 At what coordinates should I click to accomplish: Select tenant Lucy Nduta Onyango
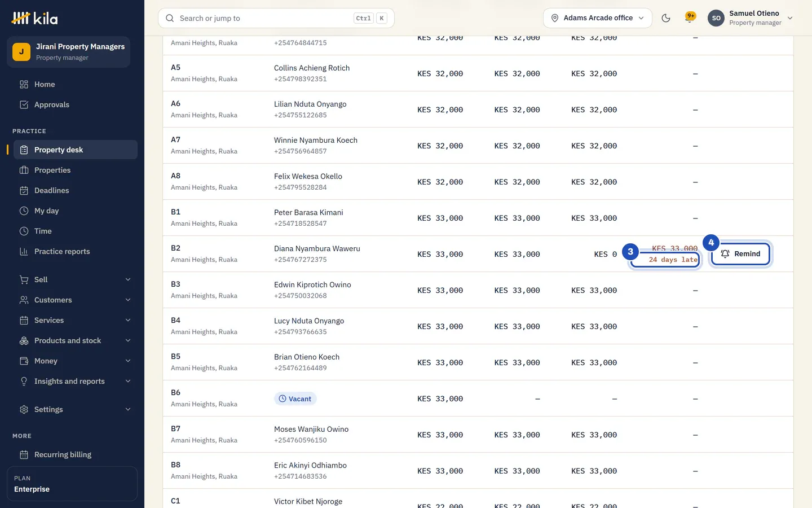309,321
